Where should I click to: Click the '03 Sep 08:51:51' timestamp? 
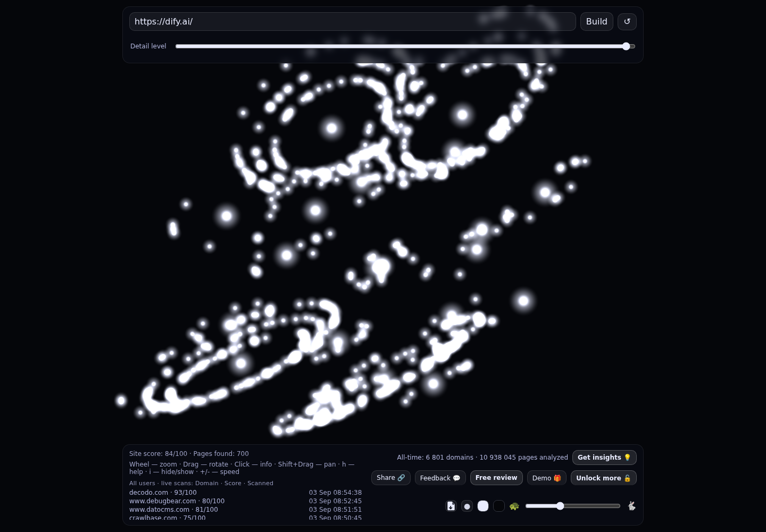coord(335,510)
